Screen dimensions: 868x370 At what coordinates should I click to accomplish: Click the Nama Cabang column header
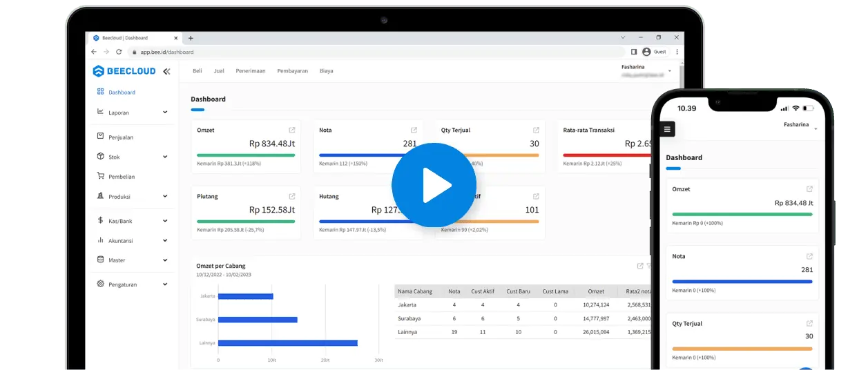click(x=415, y=291)
